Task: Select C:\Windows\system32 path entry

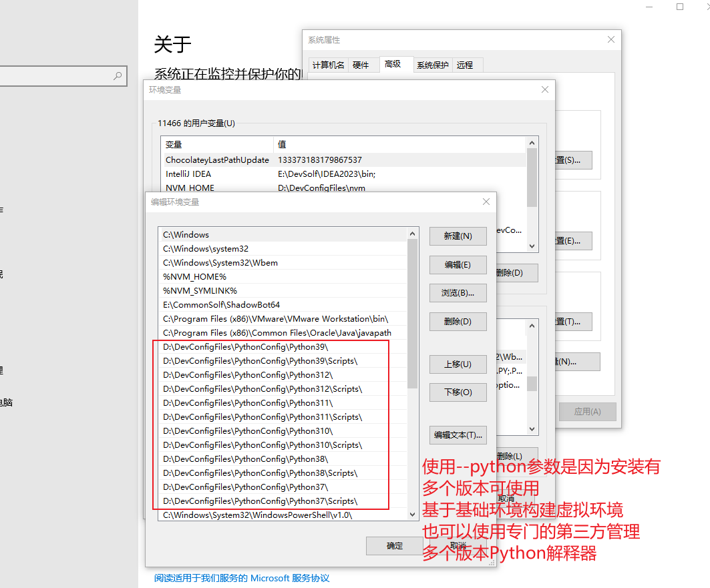Action: click(x=283, y=249)
